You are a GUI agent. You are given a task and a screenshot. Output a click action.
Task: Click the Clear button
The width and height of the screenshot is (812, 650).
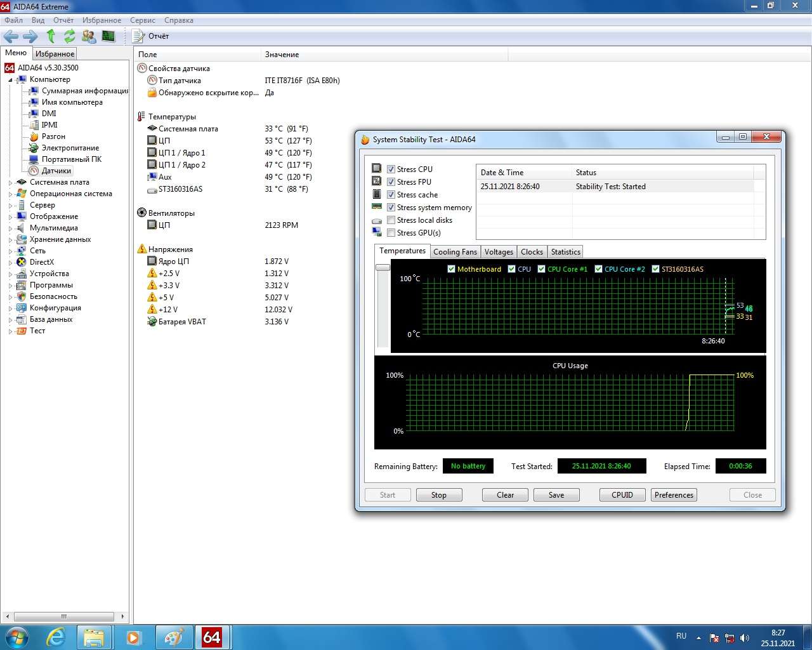[x=506, y=495]
